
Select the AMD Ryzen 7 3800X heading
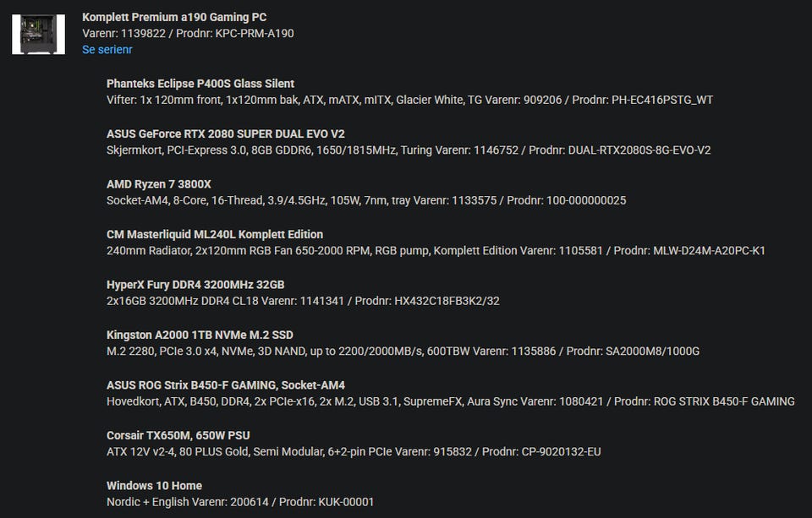pyautogui.click(x=159, y=184)
